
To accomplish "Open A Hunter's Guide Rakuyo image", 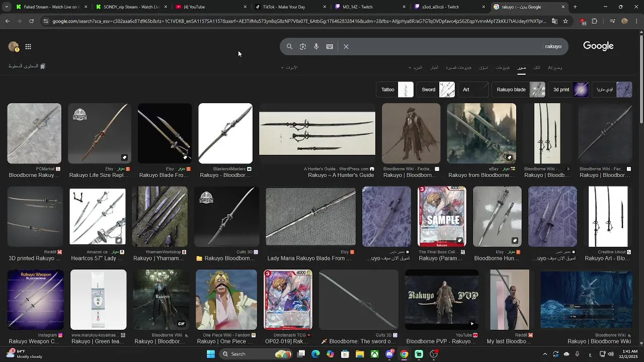I will [317, 133].
